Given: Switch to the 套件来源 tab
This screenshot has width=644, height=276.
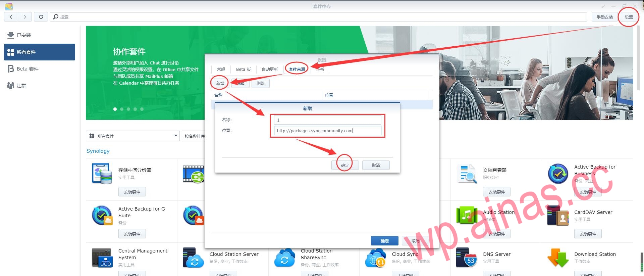Looking at the screenshot, I should pyautogui.click(x=297, y=70).
